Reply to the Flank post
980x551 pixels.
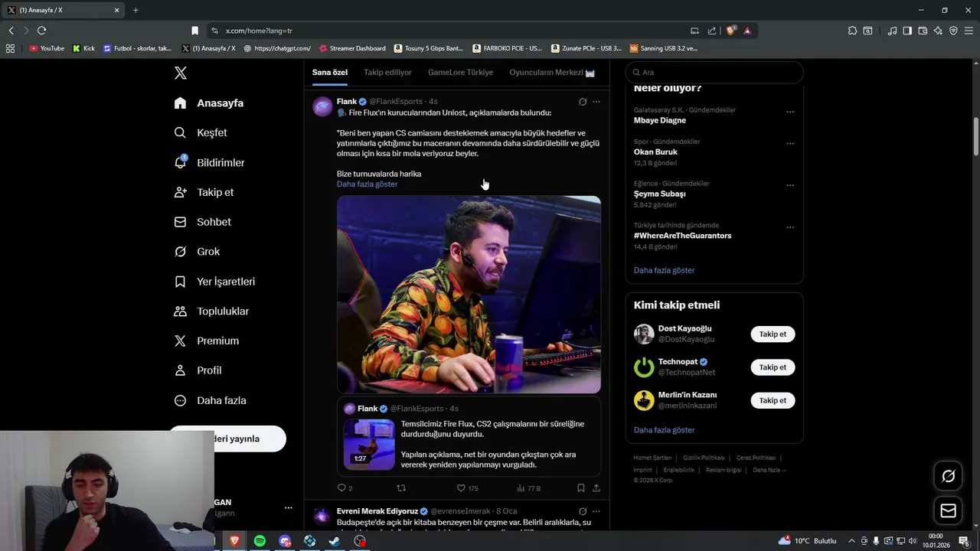pyautogui.click(x=345, y=488)
